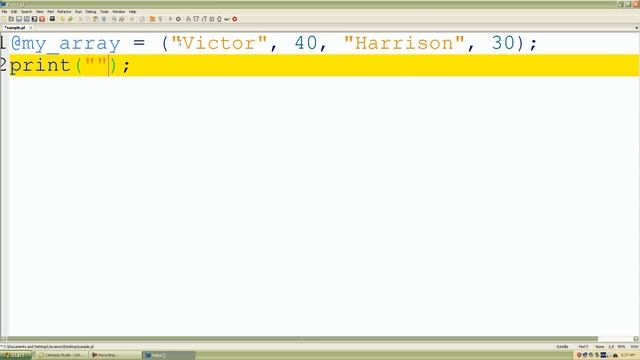
Task: Click the debug step arrow icon before the red stop
Action: click(227, 19)
